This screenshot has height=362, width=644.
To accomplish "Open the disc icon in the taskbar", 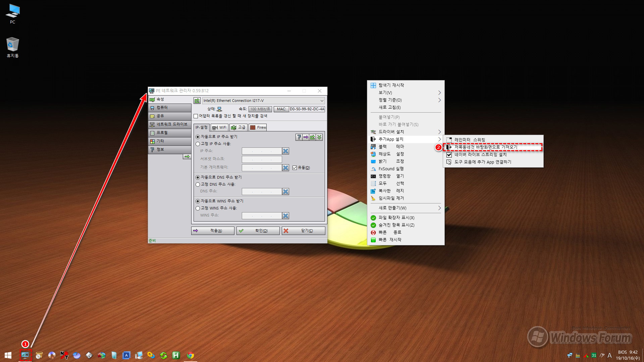I will click(52, 355).
